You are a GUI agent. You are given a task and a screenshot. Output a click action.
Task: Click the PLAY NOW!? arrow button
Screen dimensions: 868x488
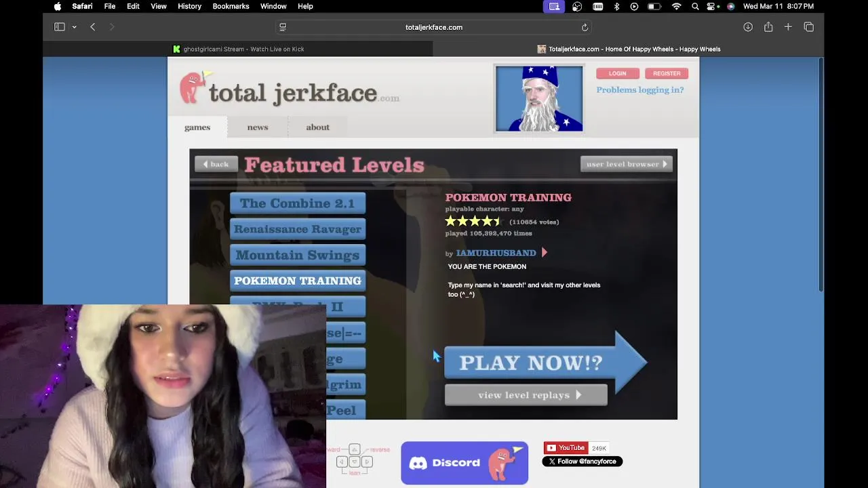click(x=545, y=363)
